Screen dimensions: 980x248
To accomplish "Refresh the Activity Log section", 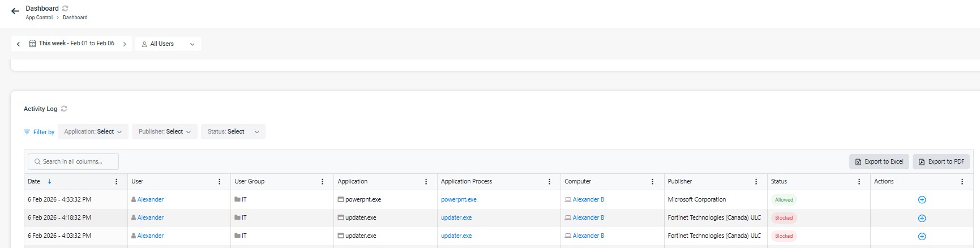I will (64, 109).
